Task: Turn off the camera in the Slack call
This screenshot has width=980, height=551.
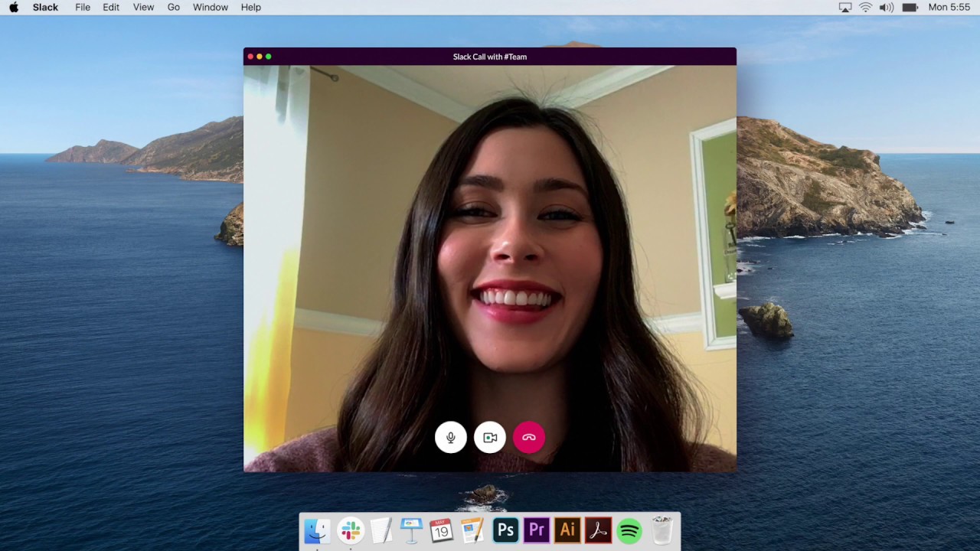Action: [x=490, y=437]
